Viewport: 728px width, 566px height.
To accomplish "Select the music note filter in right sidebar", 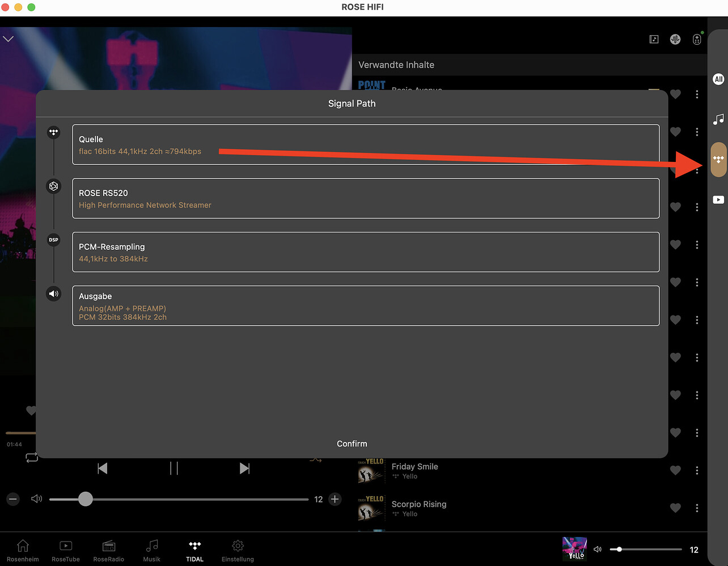I will (x=718, y=120).
